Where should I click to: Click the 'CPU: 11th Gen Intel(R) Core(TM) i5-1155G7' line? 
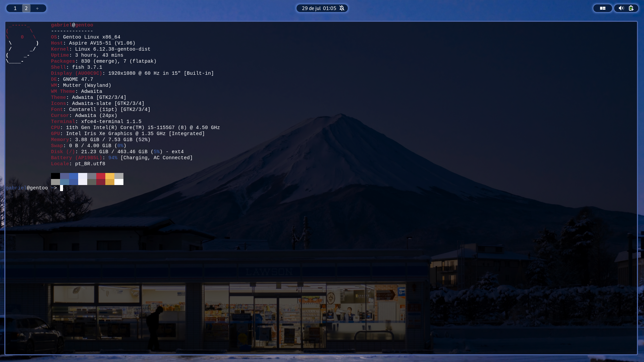(136, 128)
